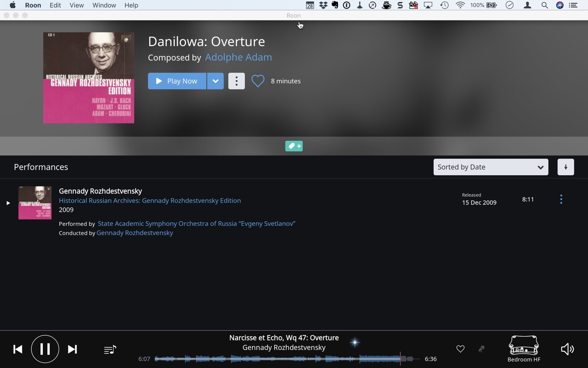Viewport: 588px width, 368px height.
Task: Open Spotlight search magnifier
Action: pyautogui.click(x=544, y=5)
